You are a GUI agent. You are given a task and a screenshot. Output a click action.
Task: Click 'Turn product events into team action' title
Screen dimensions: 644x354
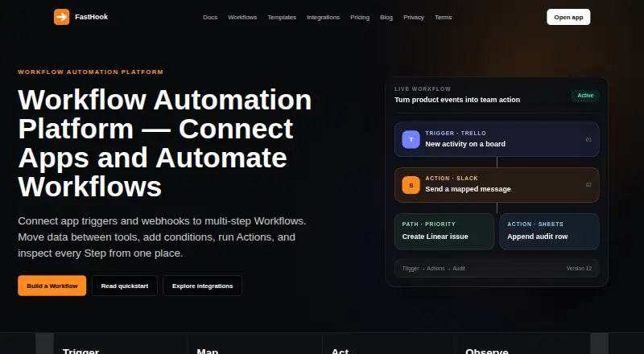click(x=457, y=100)
